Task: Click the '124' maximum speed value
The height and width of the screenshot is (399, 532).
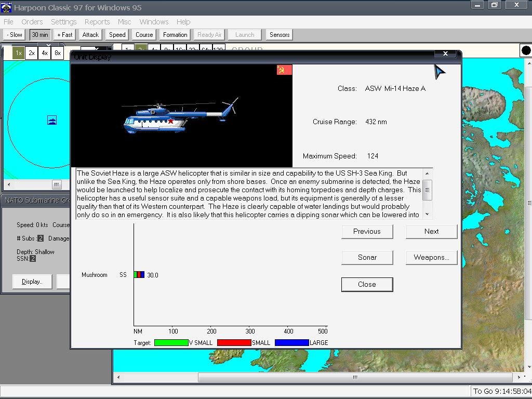Action: 373,156
